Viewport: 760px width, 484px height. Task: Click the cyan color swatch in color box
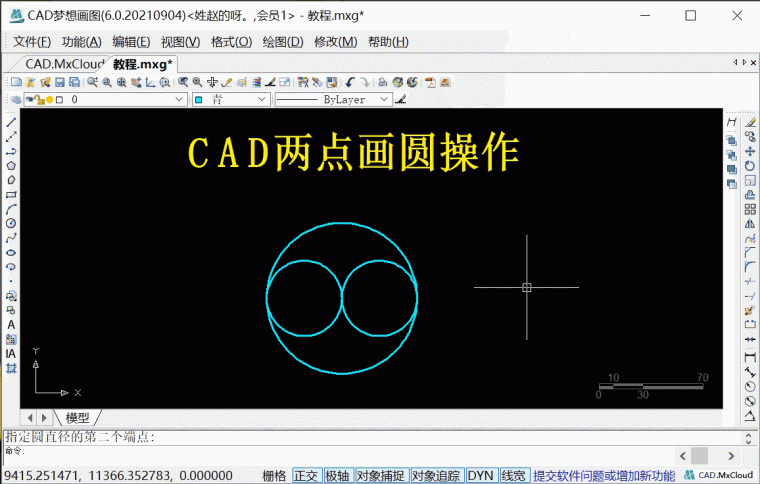(198, 100)
